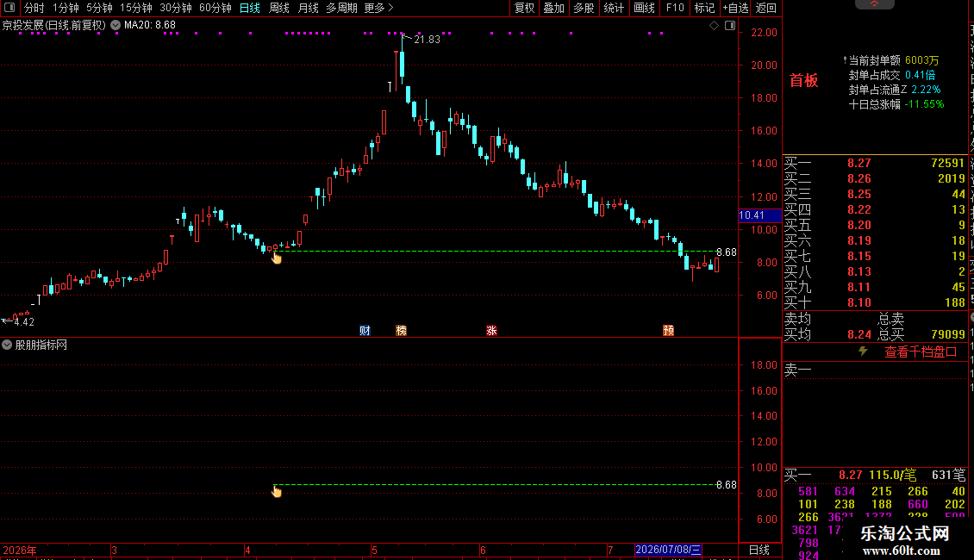The image size is (974, 560).
Task: Switch to 周线 weekly chart
Action: tap(279, 8)
